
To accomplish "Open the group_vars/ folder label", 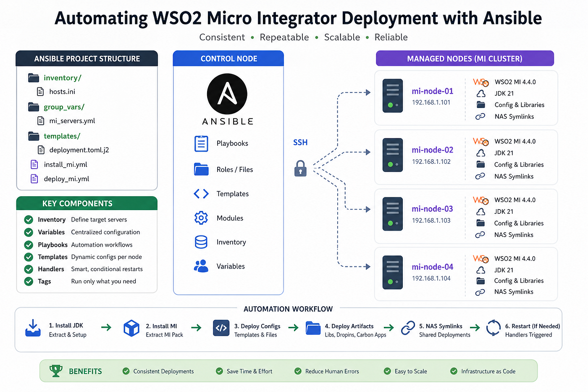I will pos(64,107).
